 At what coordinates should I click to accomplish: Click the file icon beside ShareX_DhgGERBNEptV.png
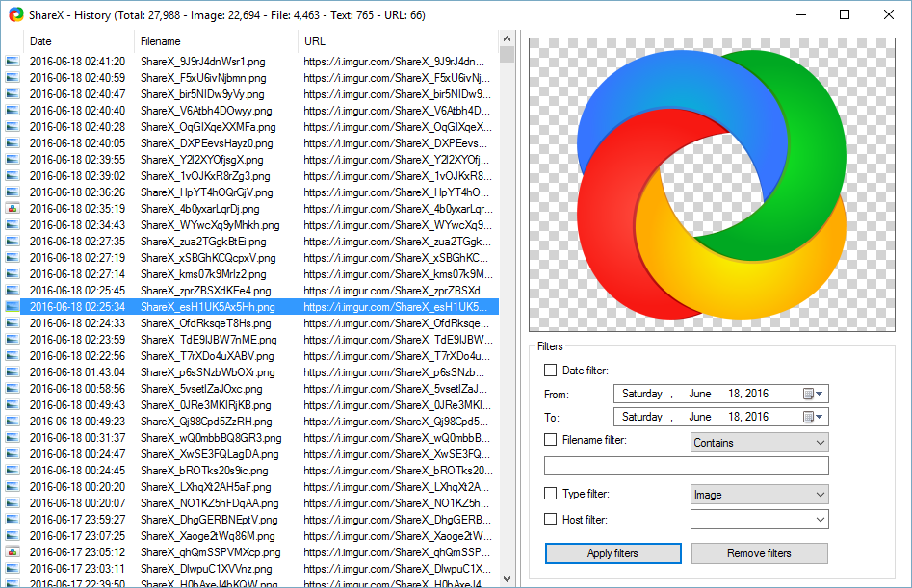tap(13, 520)
